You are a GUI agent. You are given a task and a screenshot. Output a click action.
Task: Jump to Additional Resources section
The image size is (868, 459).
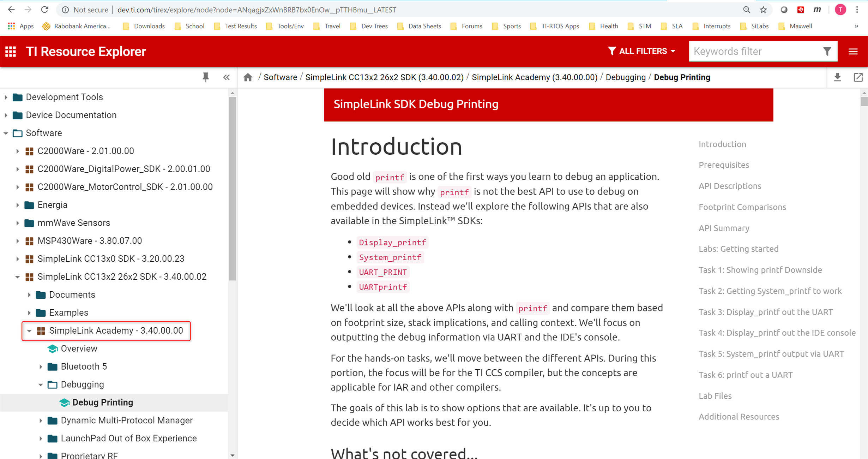coord(739,417)
